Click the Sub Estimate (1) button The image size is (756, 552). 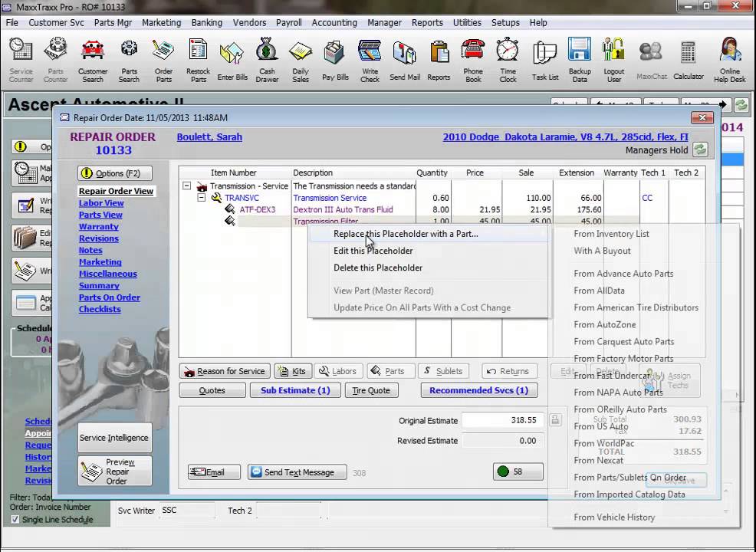pyautogui.click(x=295, y=390)
